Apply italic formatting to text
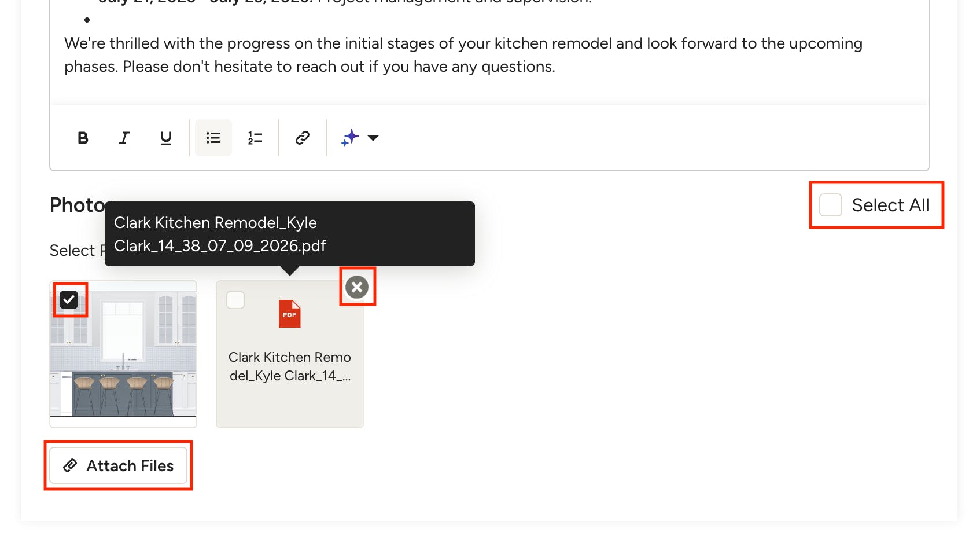The height and width of the screenshot is (536, 980). (x=124, y=138)
